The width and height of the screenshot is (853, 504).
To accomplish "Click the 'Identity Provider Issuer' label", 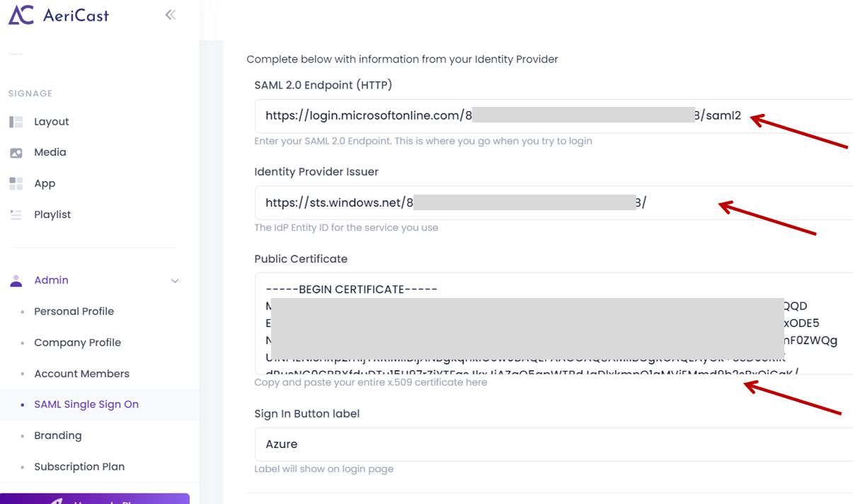I will [316, 172].
